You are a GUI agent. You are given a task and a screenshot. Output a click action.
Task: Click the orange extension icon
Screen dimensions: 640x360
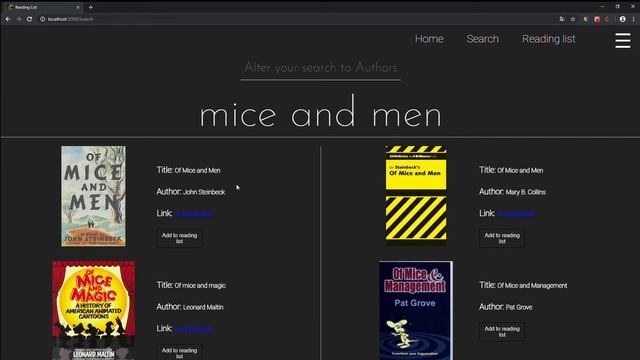[x=607, y=19]
